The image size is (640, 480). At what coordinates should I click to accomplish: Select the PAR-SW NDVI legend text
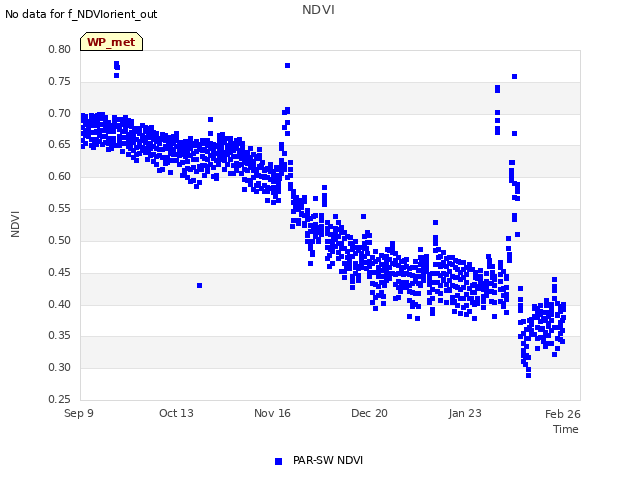[328, 460]
